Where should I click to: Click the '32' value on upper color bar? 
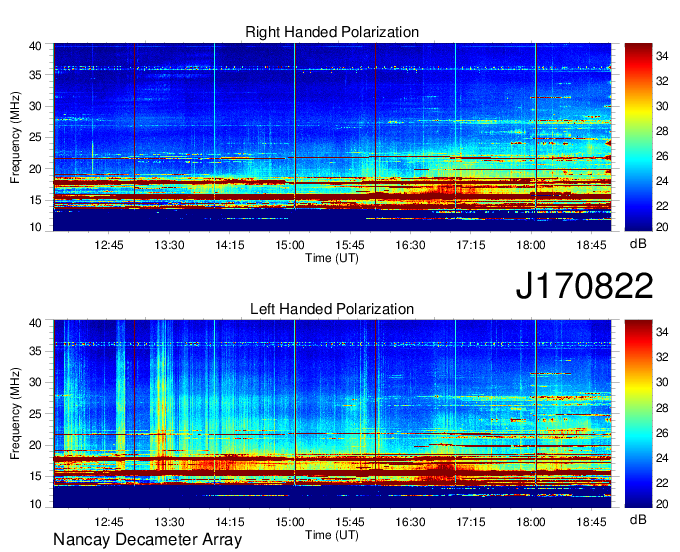(x=662, y=81)
